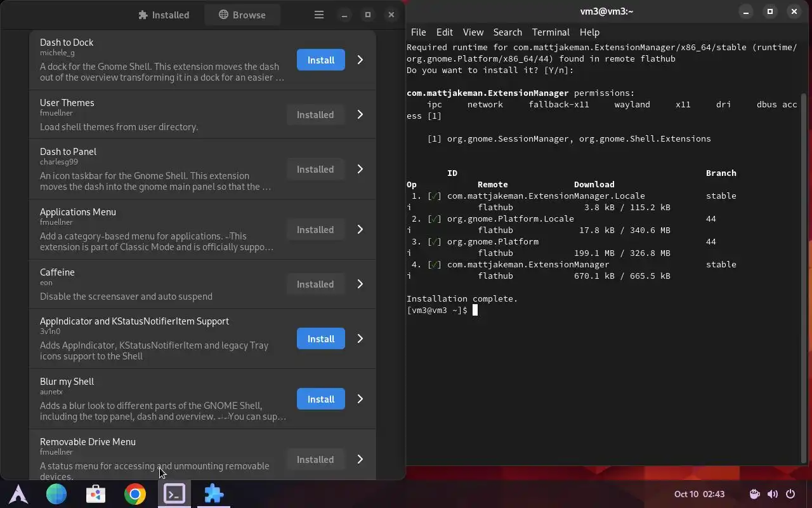Expand Removable Drive Menu details chevron
This screenshot has width=812, height=508.
pyautogui.click(x=360, y=459)
